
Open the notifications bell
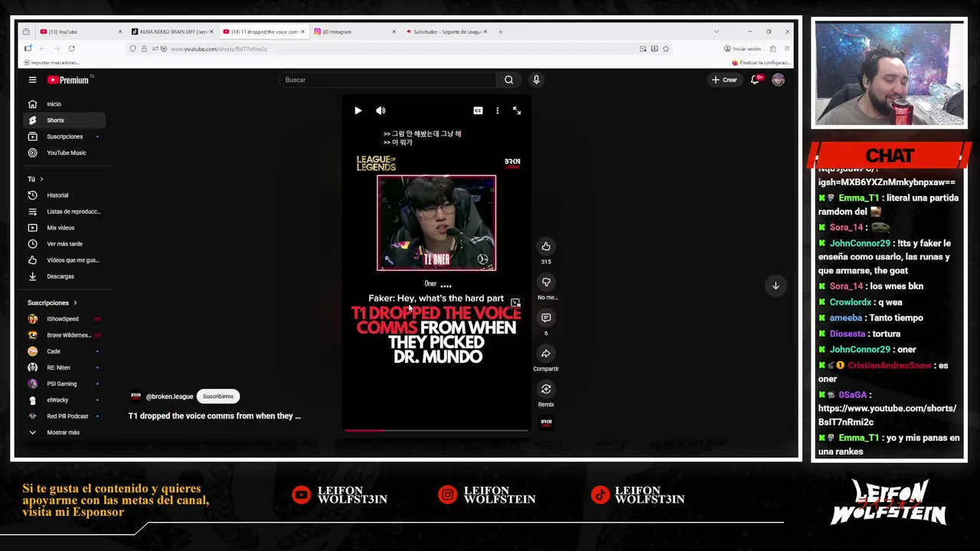tap(755, 80)
